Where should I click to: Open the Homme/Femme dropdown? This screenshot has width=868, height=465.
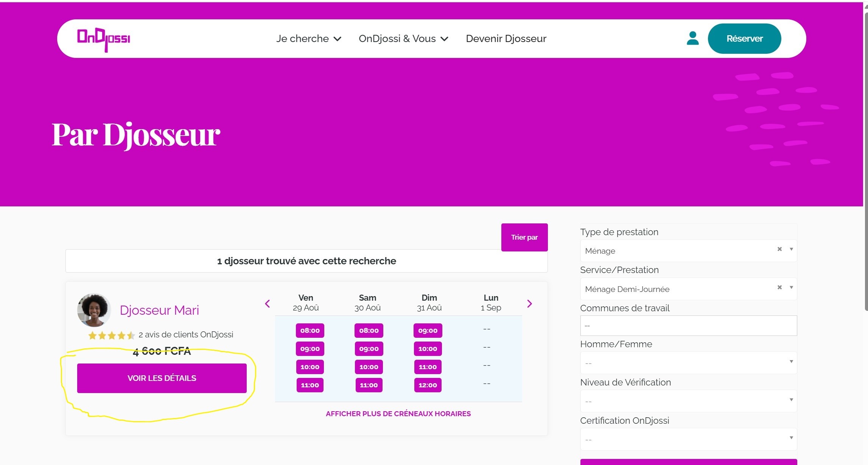point(688,363)
